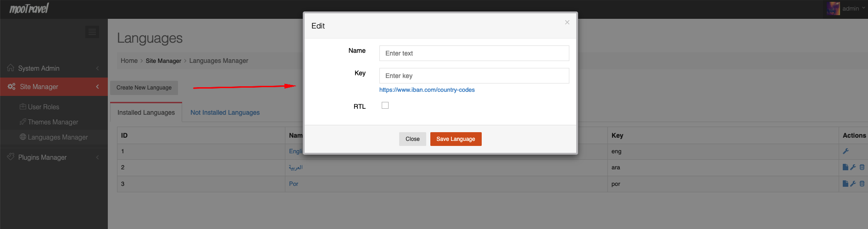The height and width of the screenshot is (229, 868).
Task: Click the file icon in the por row
Action: [846, 184]
